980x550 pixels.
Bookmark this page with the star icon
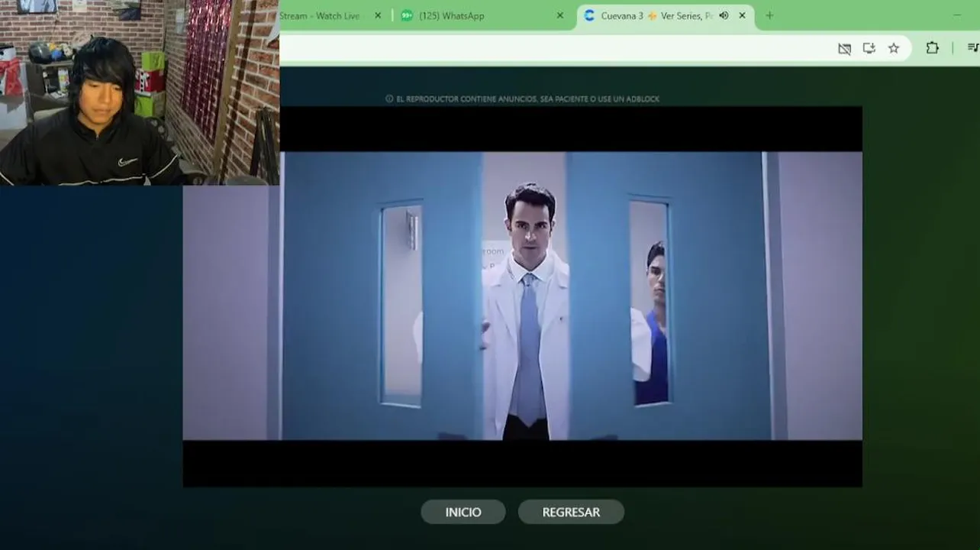tap(894, 48)
